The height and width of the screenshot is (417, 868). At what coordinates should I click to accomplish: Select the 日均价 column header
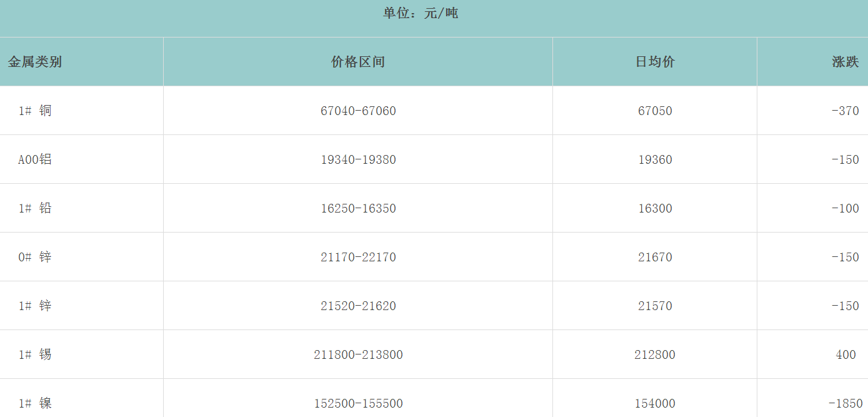[655, 62]
